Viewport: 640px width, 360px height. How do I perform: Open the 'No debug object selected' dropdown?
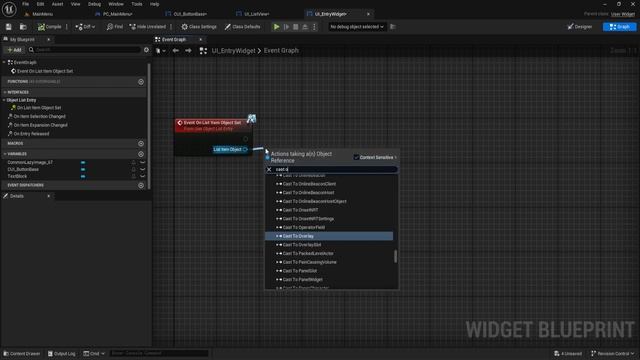point(357,27)
